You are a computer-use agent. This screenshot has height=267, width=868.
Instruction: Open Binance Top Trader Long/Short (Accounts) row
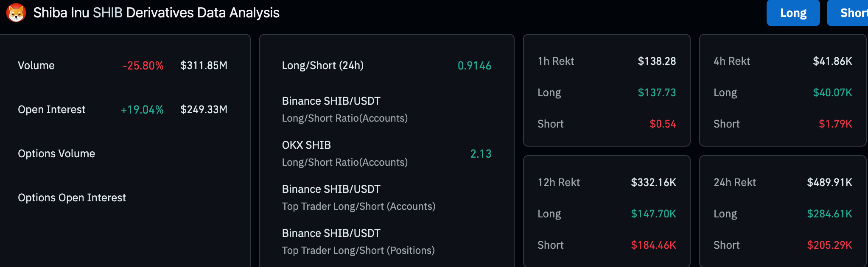click(386, 197)
